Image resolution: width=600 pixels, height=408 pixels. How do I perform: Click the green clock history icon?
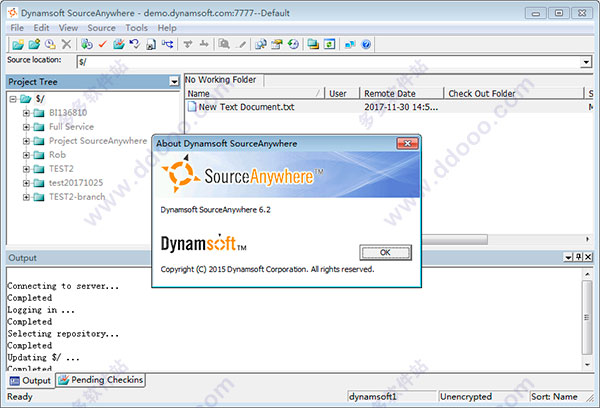click(293, 44)
